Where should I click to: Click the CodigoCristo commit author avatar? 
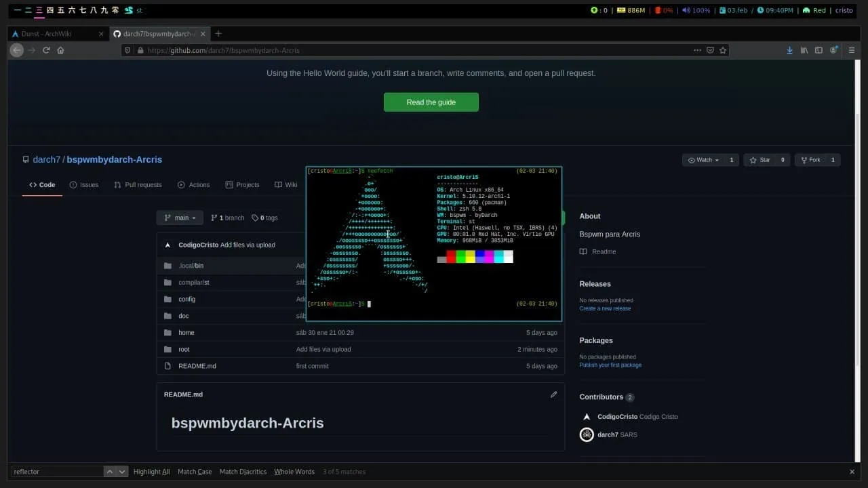pyautogui.click(x=168, y=245)
